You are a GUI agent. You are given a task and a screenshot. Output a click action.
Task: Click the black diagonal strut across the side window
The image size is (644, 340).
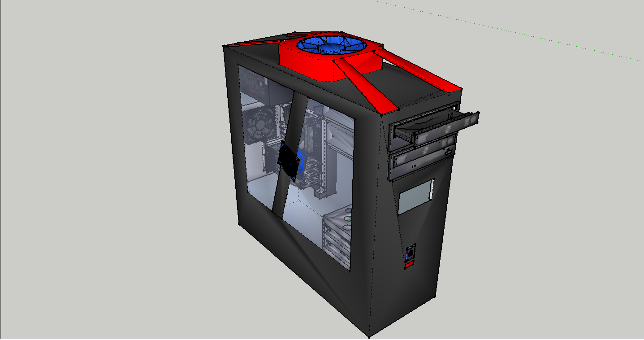[290, 155]
